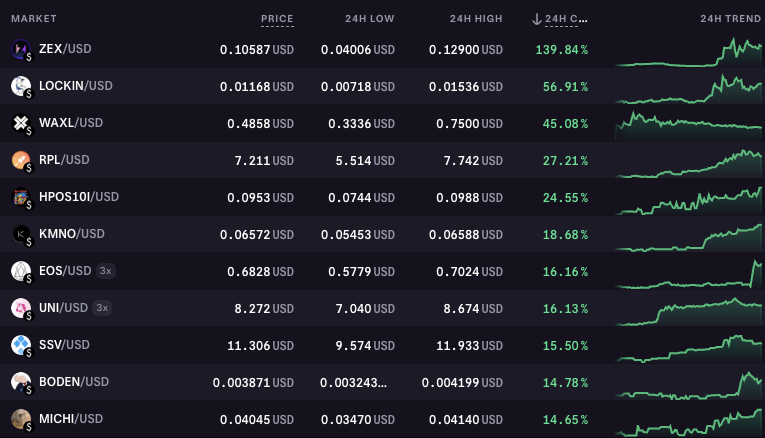
Task: Sort by the Price column header
Action: tap(277, 19)
